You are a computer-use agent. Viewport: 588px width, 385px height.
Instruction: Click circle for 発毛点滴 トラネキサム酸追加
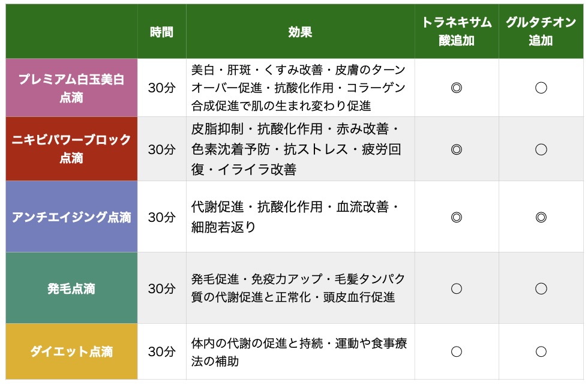tap(456, 288)
